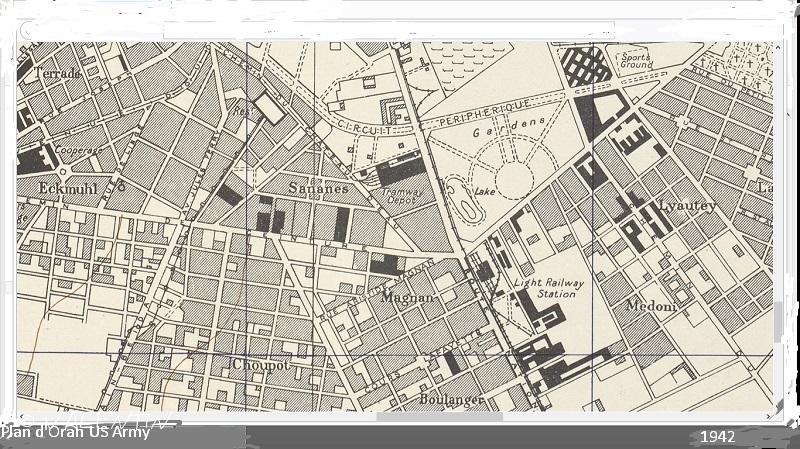Click the horizontal scrollbar left arrow
The height and width of the screenshot is (449, 800).
tap(24, 416)
